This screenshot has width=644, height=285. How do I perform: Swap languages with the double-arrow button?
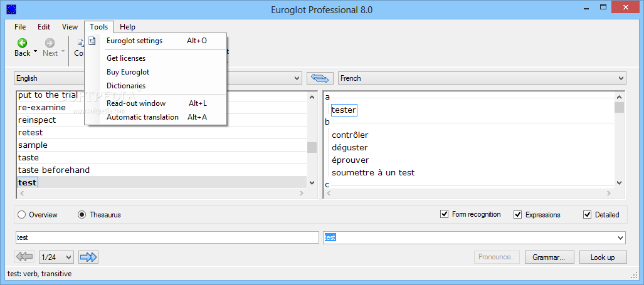coord(320,78)
